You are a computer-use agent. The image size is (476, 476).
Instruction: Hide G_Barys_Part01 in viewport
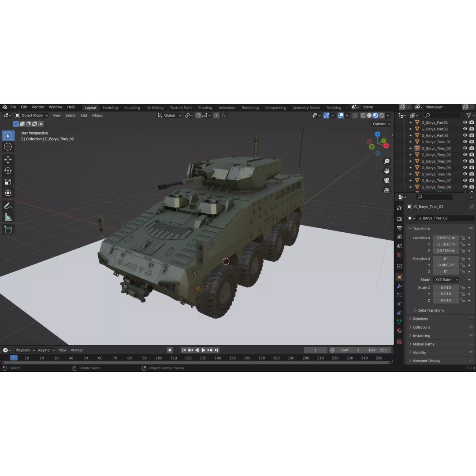pos(465,123)
